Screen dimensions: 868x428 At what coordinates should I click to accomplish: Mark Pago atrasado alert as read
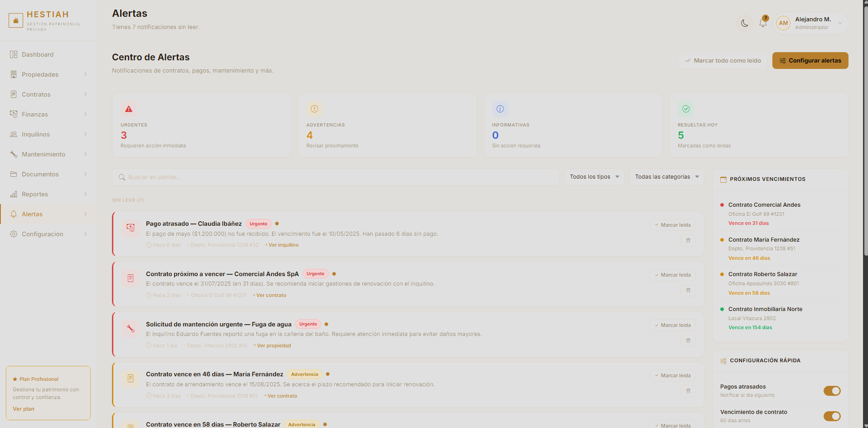[672, 225]
